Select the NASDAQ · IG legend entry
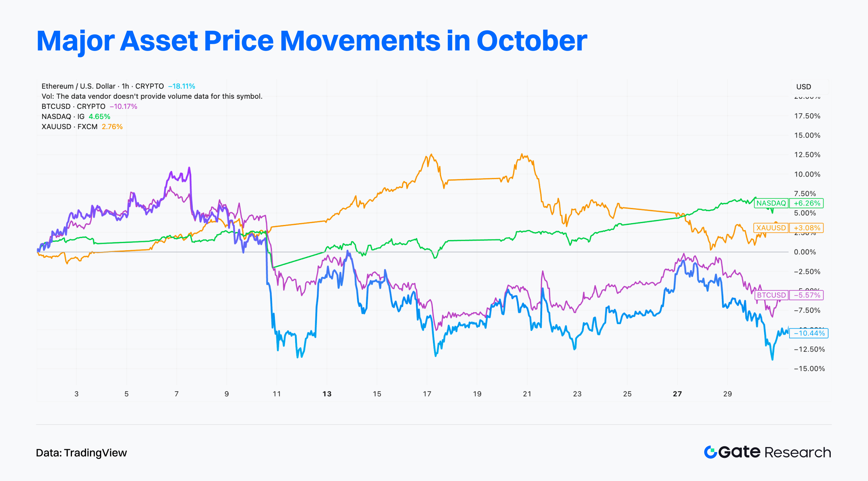Viewport: 868px width, 481px height. pos(63,116)
